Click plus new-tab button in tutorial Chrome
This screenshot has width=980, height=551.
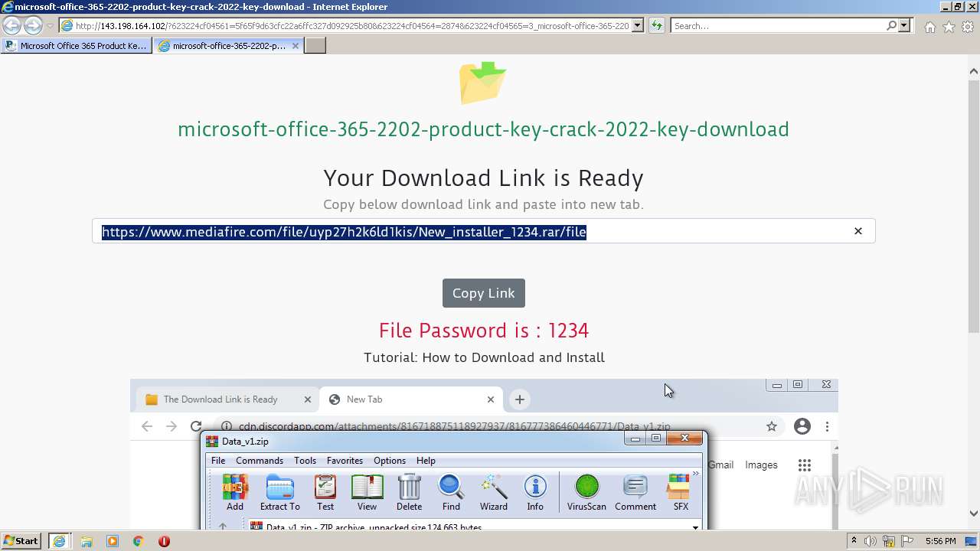coord(520,399)
